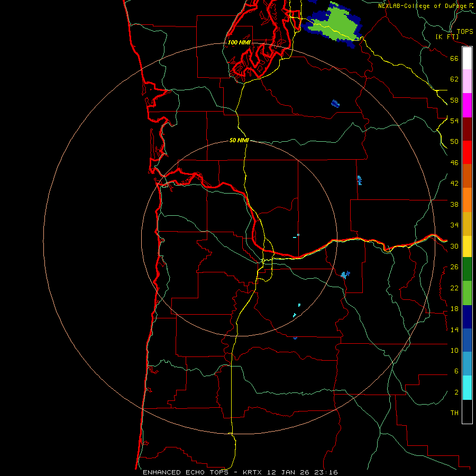Click the black TH threshold swatch
Viewport: 476px width, 476px height.
click(467, 411)
